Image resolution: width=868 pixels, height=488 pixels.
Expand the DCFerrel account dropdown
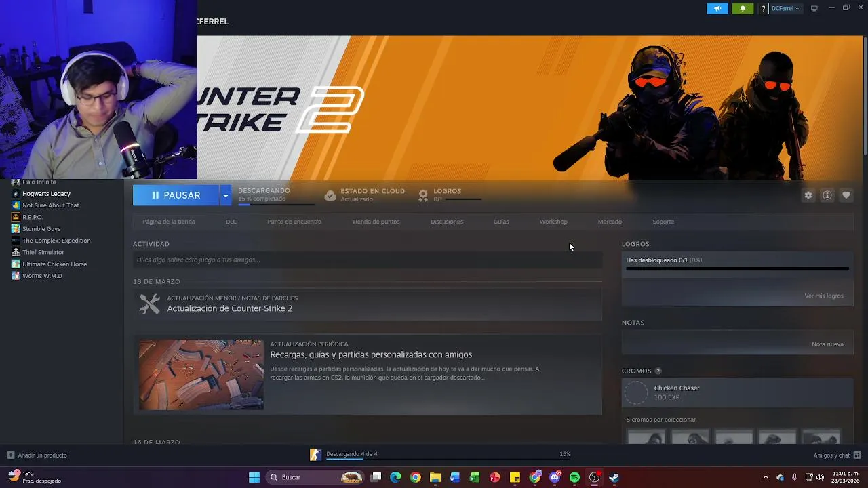[x=785, y=9]
